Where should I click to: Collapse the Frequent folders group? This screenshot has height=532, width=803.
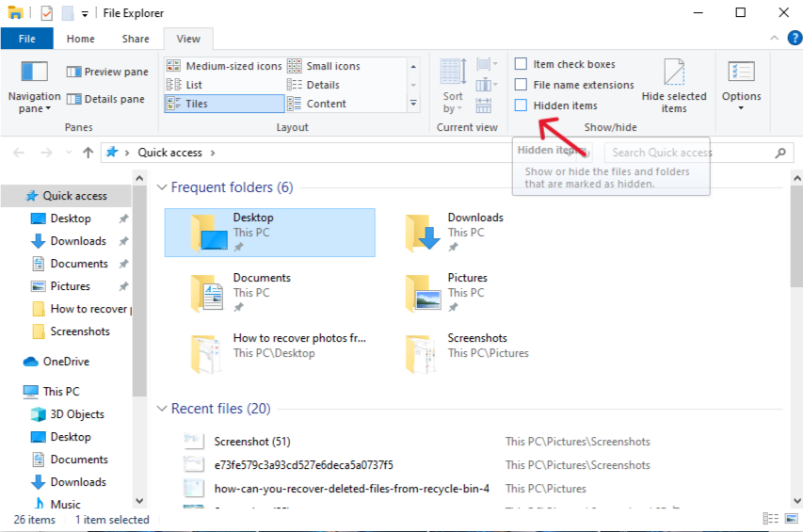click(162, 187)
